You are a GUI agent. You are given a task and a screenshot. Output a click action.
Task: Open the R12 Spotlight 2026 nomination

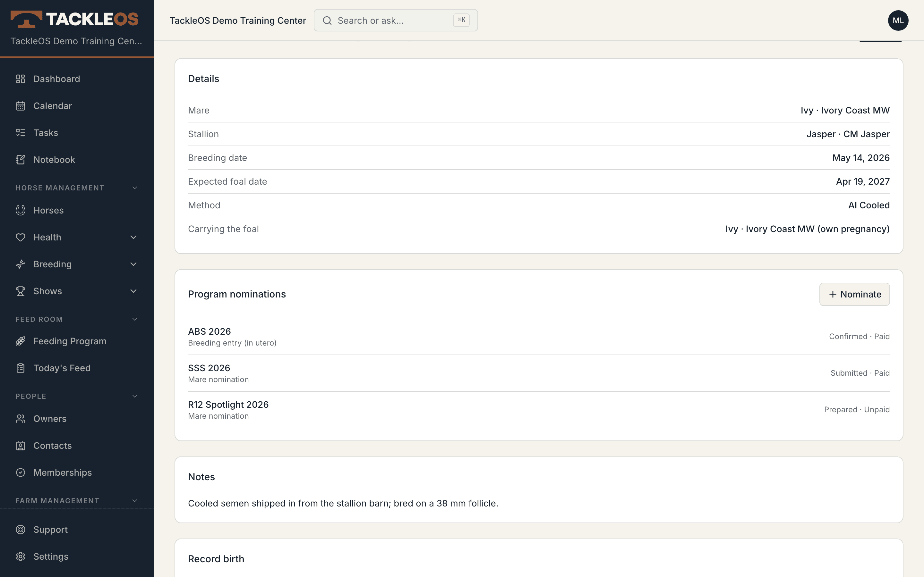tap(539, 409)
